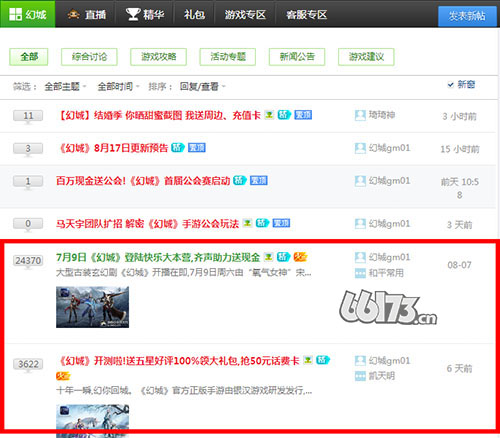Click the 精 badge on 开测啦 thread
The width and height of the screenshot is (500, 438).
point(323,360)
